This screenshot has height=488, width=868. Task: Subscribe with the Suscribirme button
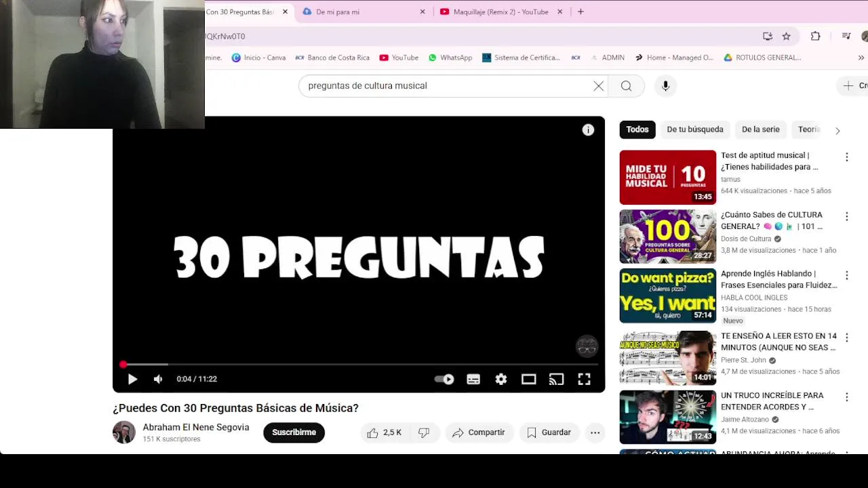pyautogui.click(x=294, y=432)
